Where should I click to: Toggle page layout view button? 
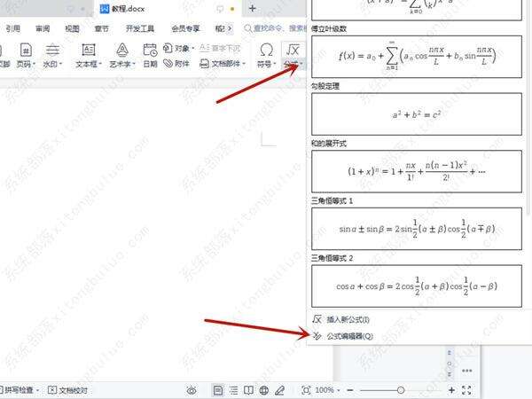tap(218, 390)
